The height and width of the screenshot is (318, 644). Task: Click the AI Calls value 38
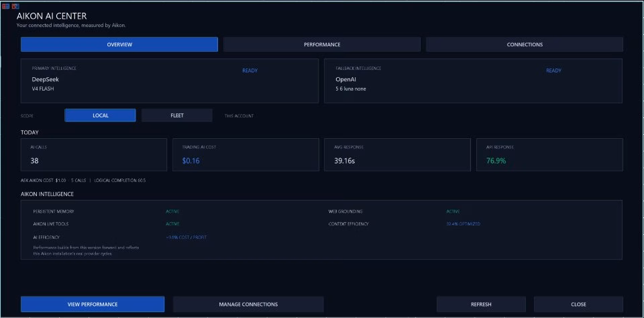34,160
